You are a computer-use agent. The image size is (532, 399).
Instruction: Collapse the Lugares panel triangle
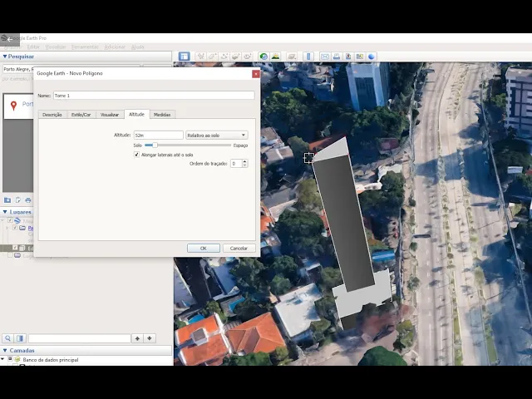[x=5, y=212]
